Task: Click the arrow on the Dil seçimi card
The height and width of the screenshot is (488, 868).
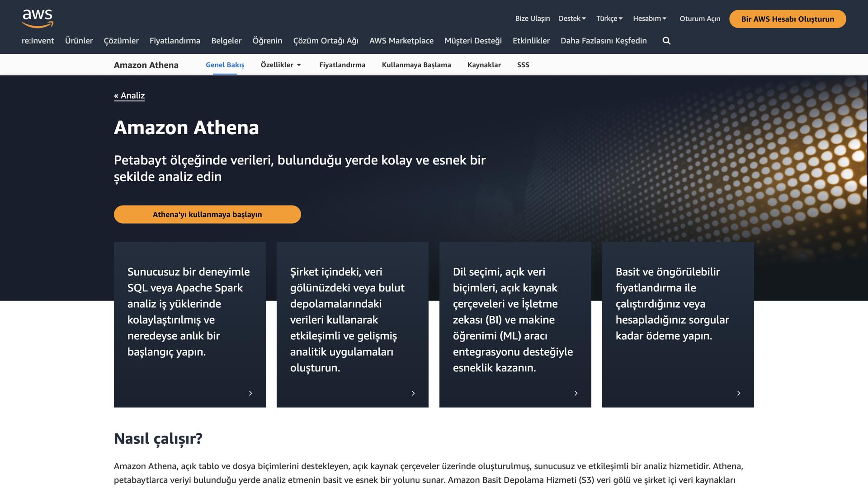Action: [x=576, y=393]
